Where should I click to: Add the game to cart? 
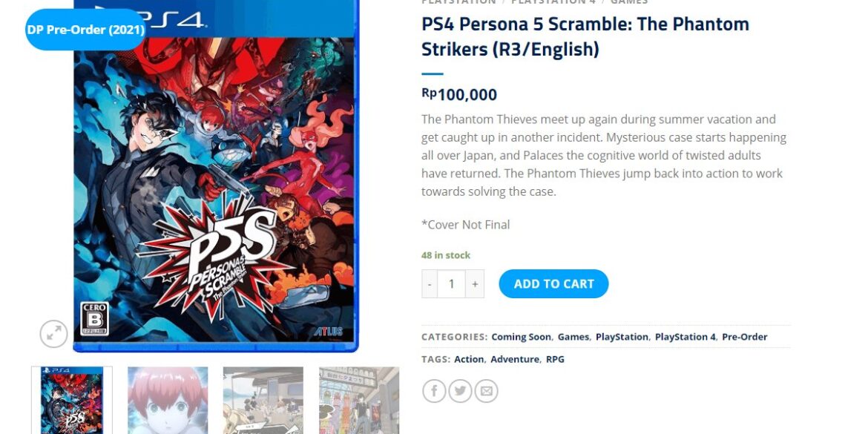(x=553, y=284)
